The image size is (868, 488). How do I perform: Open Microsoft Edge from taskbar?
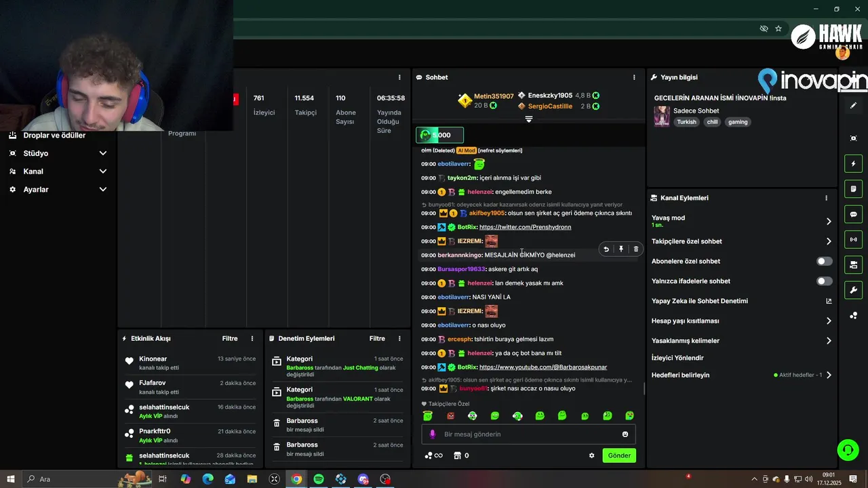pos(208,479)
